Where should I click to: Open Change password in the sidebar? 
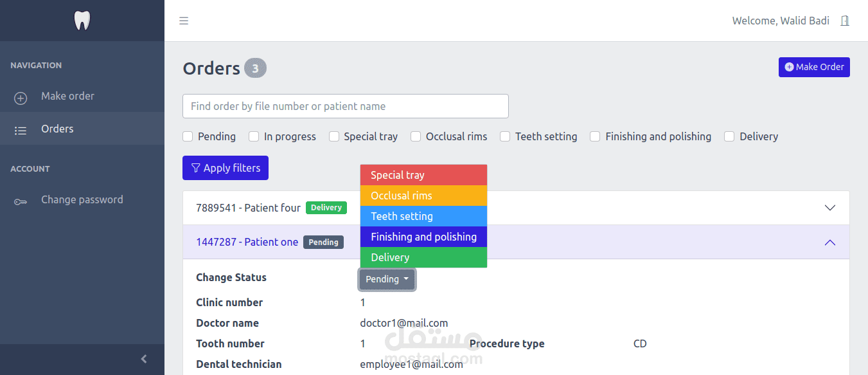pos(82,199)
